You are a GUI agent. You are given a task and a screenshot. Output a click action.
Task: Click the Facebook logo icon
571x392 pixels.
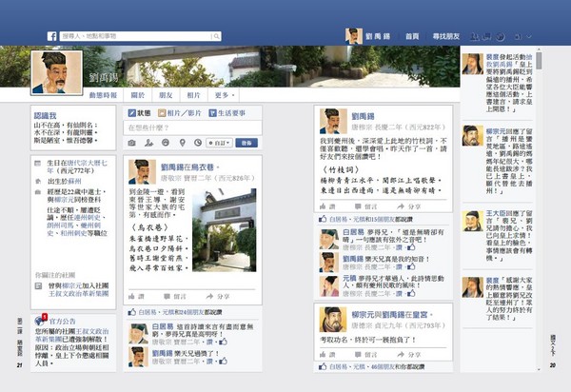(x=52, y=35)
